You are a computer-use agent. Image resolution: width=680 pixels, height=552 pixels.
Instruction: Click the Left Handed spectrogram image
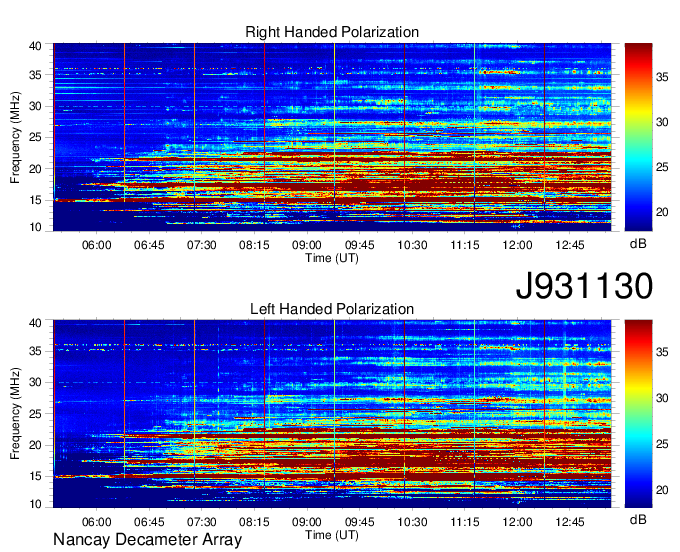pyautogui.click(x=332, y=414)
